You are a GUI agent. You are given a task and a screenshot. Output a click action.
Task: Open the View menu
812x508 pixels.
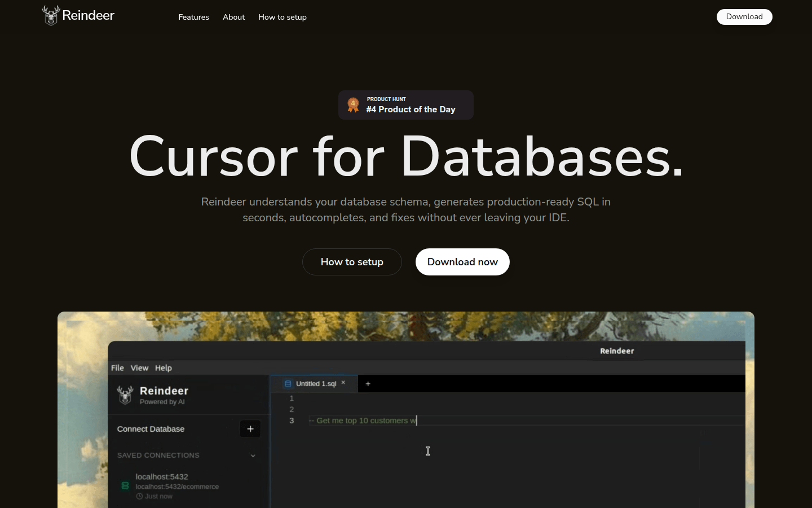click(x=139, y=368)
